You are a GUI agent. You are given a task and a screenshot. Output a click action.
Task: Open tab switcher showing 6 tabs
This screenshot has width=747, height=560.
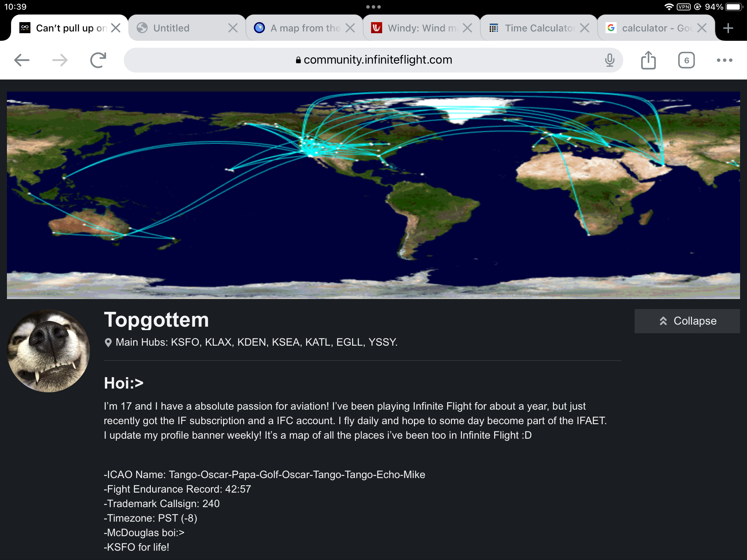coord(686,60)
